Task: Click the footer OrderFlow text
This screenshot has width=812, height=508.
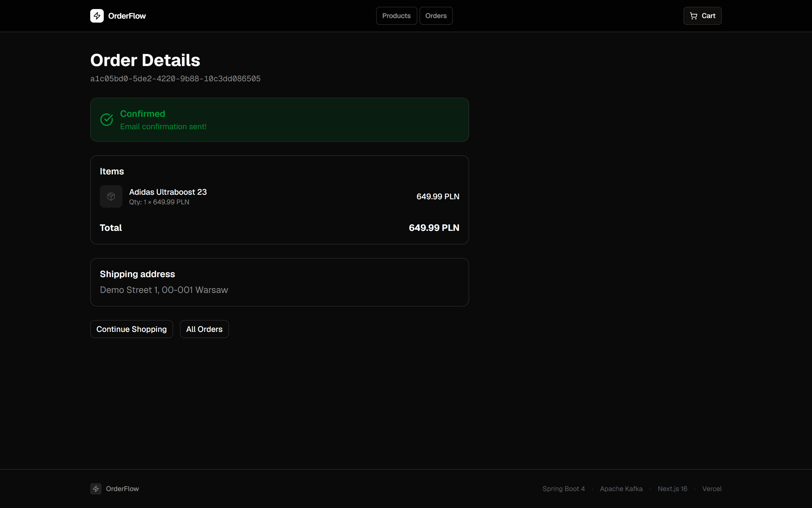Action: (x=122, y=489)
